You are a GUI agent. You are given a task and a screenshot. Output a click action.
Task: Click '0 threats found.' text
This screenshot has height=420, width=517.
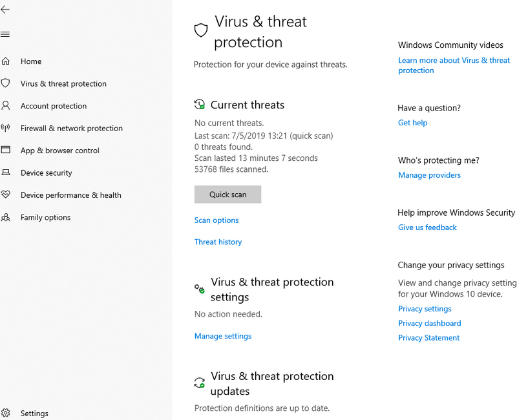pyautogui.click(x=223, y=147)
